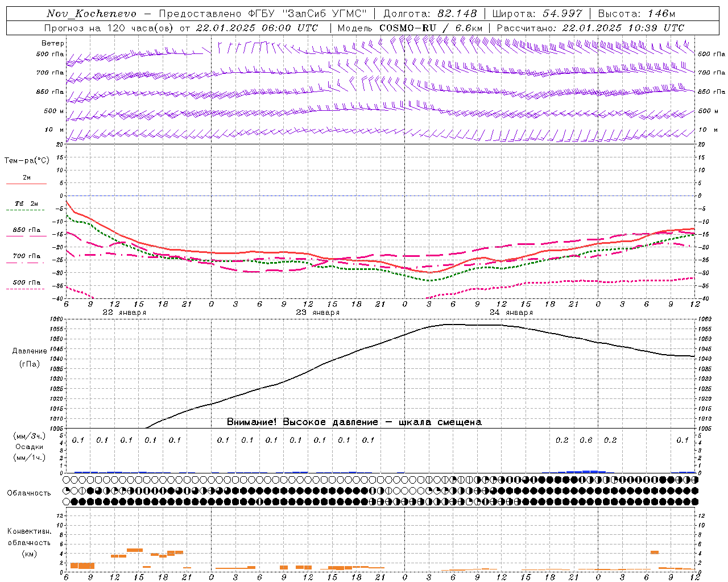This screenshot has height=582, width=728.
Task: Click the '22 января' date label
Action: coord(124,313)
